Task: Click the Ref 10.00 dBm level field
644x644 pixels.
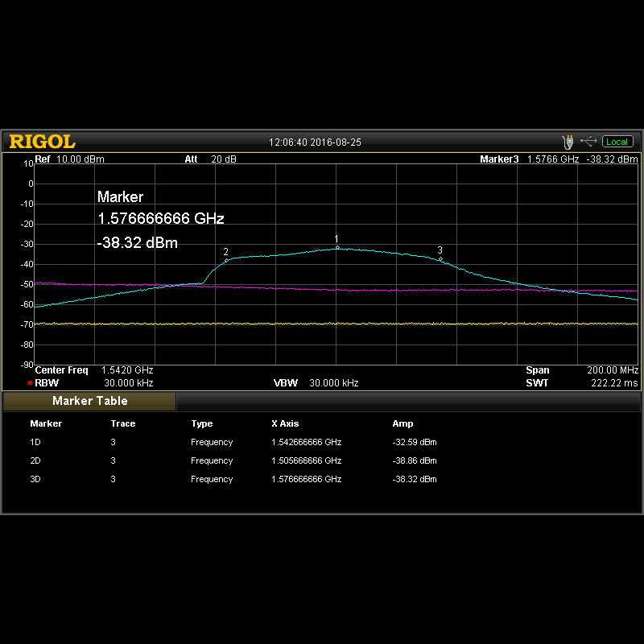Action: pyautogui.click(x=80, y=159)
